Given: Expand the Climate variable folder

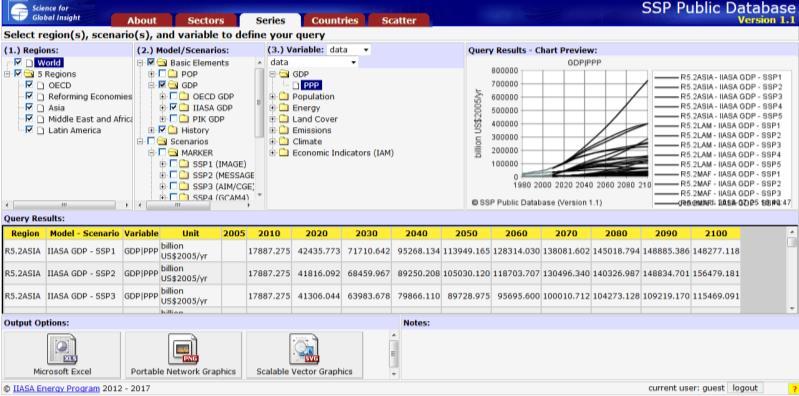Looking at the screenshot, I should [x=273, y=141].
